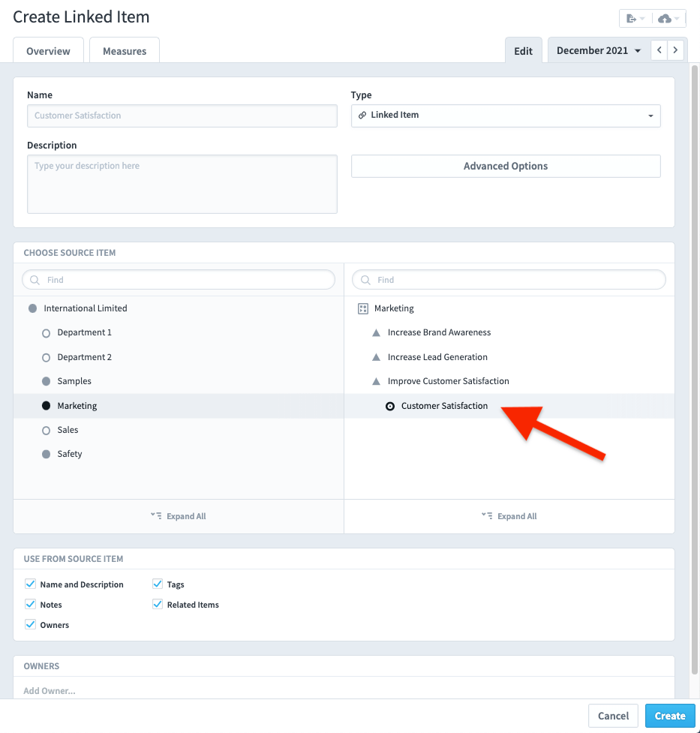The image size is (700, 733).
Task: Open the Type dropdown
Action: [x=650, y=116]
